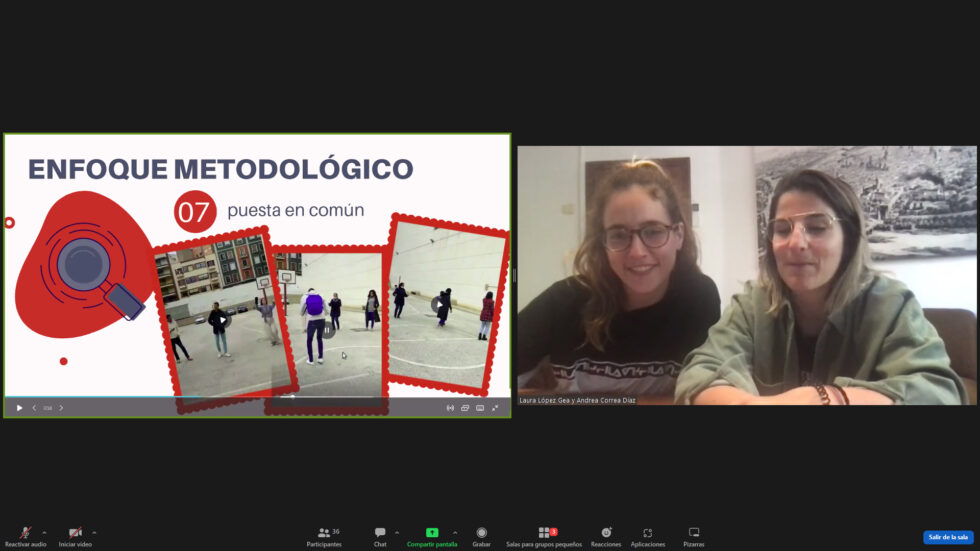980x551 pixels.
Task: Play the middle playground video thumbnail
Action: (327, 328)
